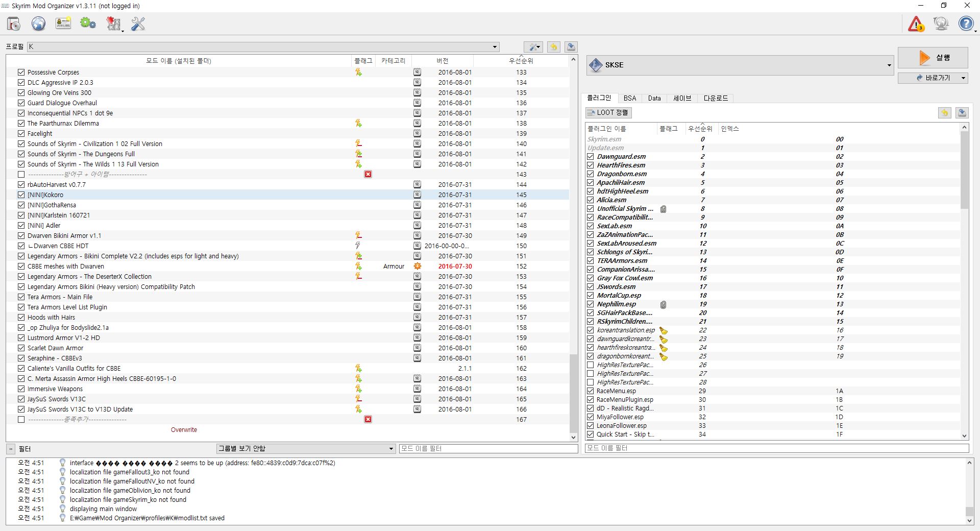Click the LOOT 정렬 sort button
Viewport: 980px width, 531px height.
608,112
